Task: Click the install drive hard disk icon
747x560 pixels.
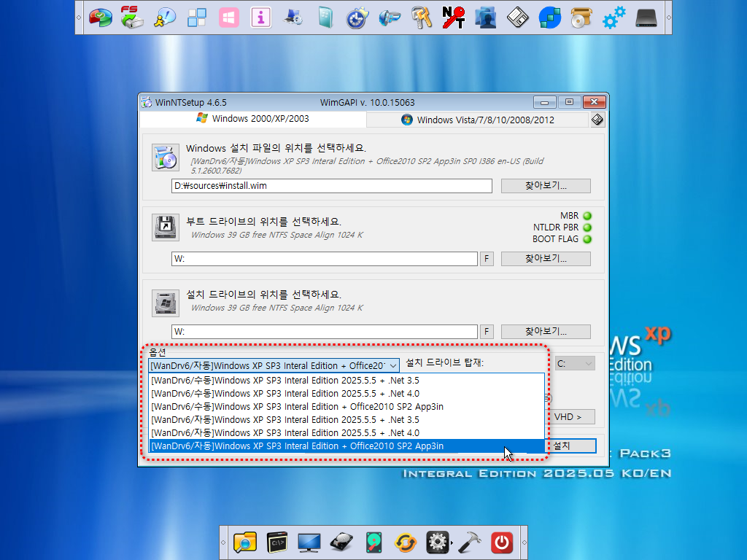Action: 166,303
